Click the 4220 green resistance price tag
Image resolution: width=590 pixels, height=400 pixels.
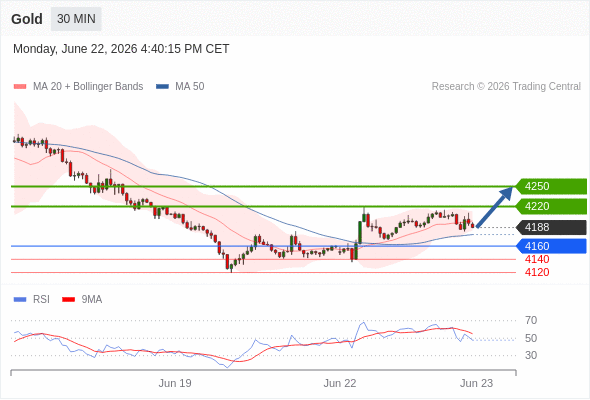550,206
